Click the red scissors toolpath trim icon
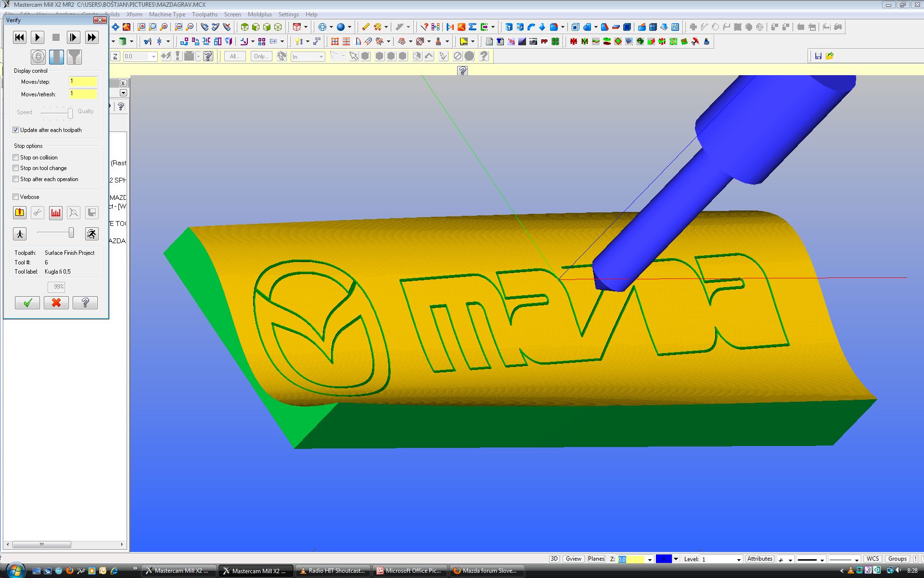The width and height of the screenshot is (924, 578). pos(695,41)
